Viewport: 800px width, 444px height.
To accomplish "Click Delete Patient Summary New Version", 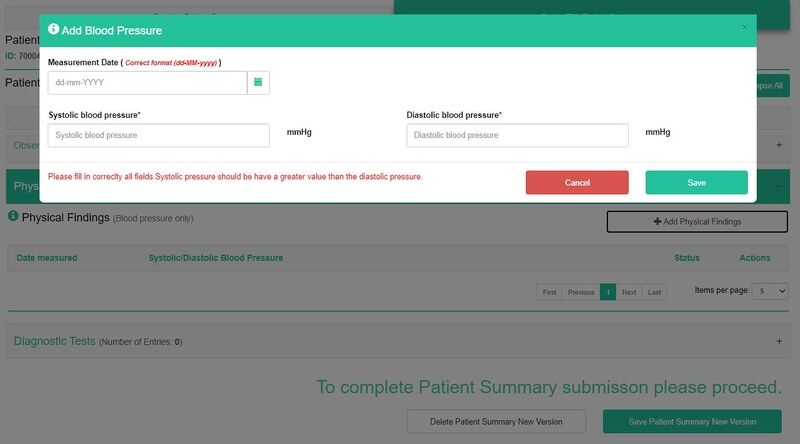I will 496,421.
